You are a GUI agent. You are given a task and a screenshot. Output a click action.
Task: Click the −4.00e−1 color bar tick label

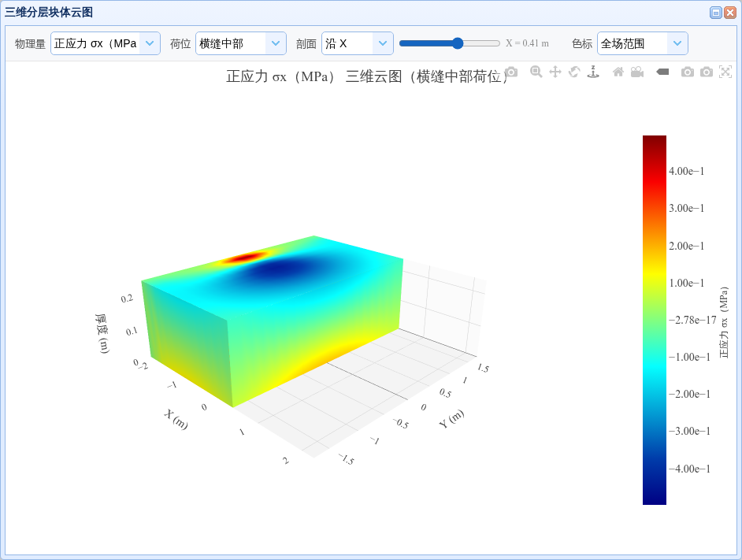click(690, 469)
